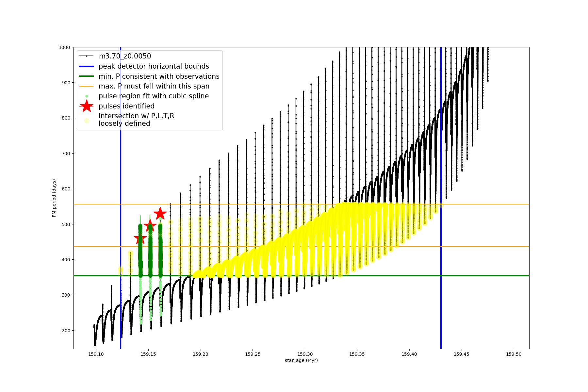Click the green line sample in the legend
The width and height of the screenshot is (588, 392).
click(x=87, y=76)
